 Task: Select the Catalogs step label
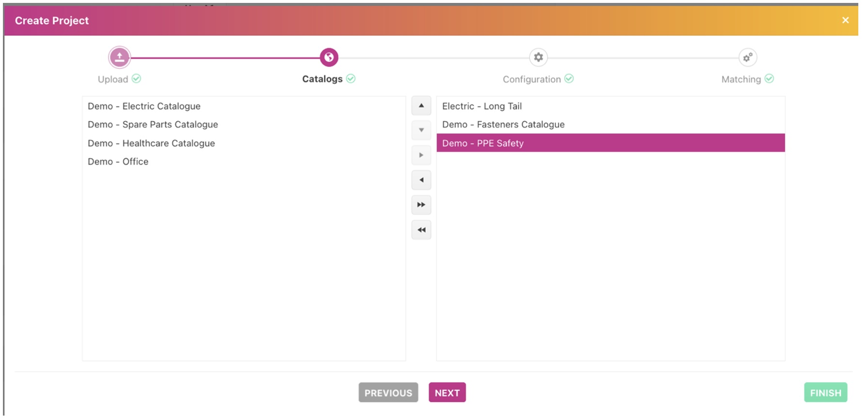[322, 79]
